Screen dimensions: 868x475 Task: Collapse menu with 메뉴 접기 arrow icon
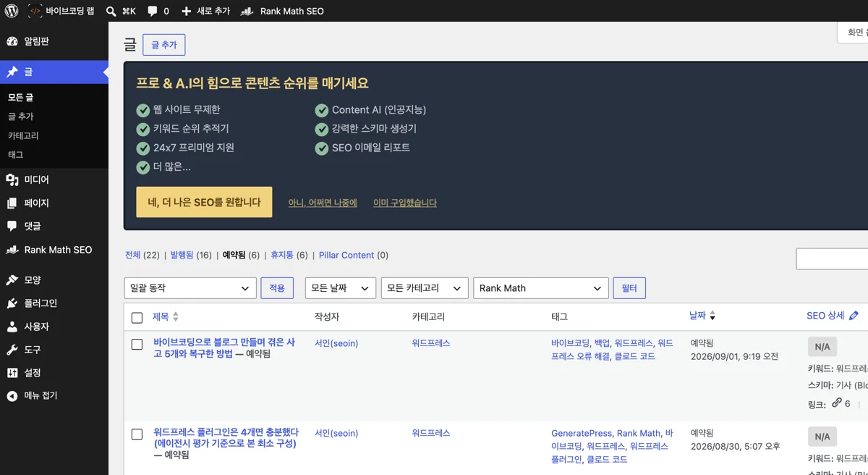tap(12, 396)
